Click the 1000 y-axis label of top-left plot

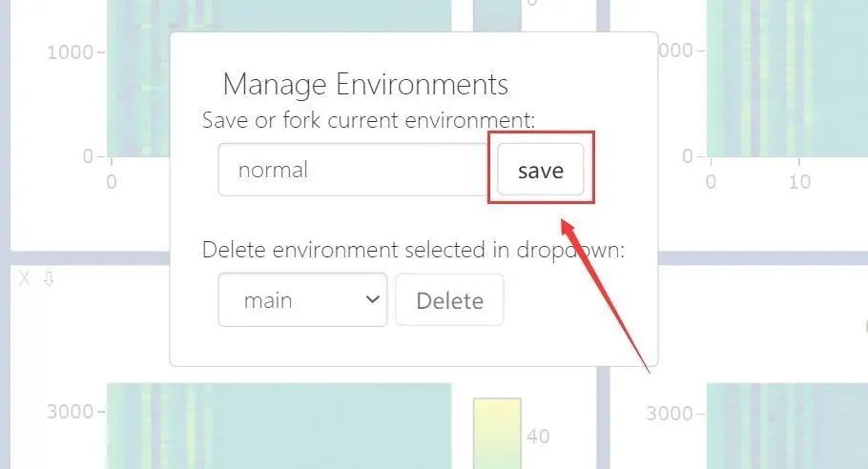pyautogui.click(x=70, y=52)
